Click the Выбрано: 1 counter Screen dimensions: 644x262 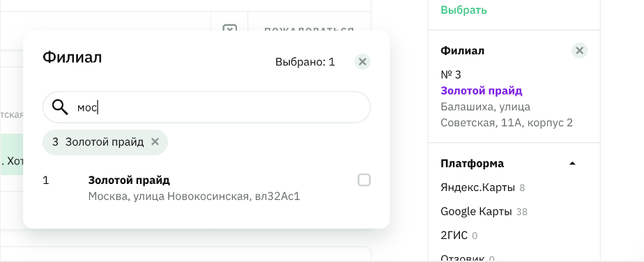pyautogui.click(x=305, y=62)
